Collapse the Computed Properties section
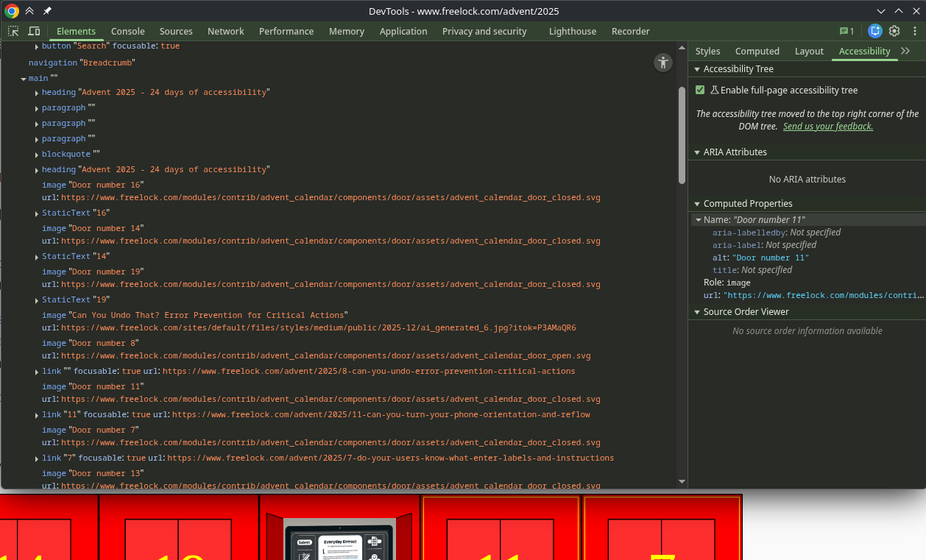The height and width of the screenshot is (560, 926). [x=698, y=203]
